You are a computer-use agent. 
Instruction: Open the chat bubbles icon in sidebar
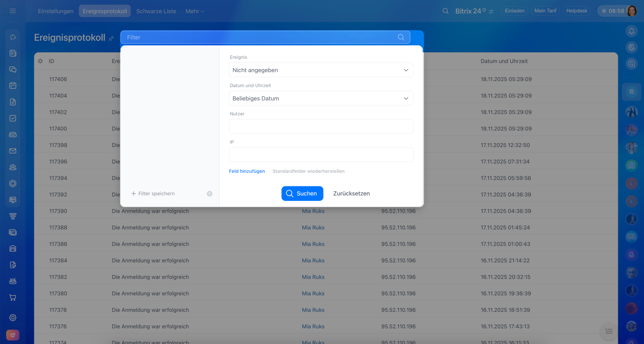tap(13, 70)
